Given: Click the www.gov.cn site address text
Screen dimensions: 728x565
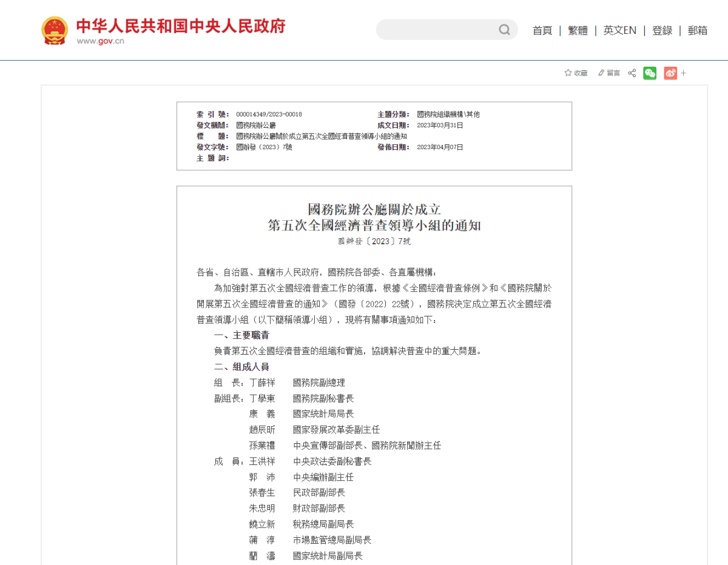Looking at the screenshot, I should tap(100, 41).
